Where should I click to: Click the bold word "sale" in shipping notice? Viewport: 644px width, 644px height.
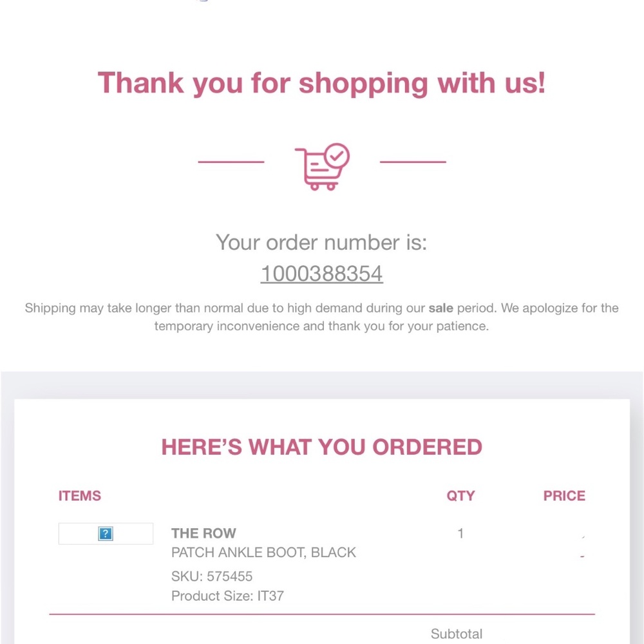[x=440, y=308]
